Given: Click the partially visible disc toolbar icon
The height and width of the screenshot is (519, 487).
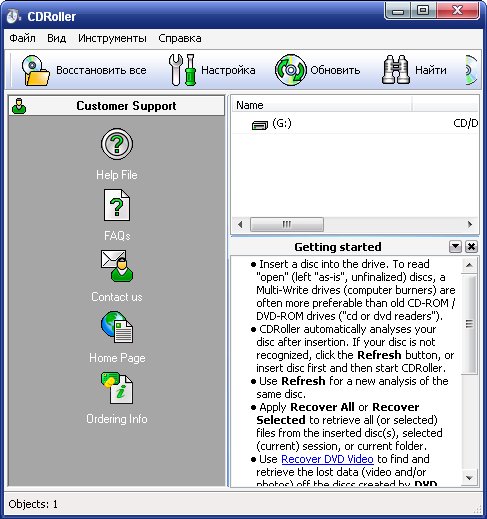Looking at the screenshot, I should pos(472,70).
